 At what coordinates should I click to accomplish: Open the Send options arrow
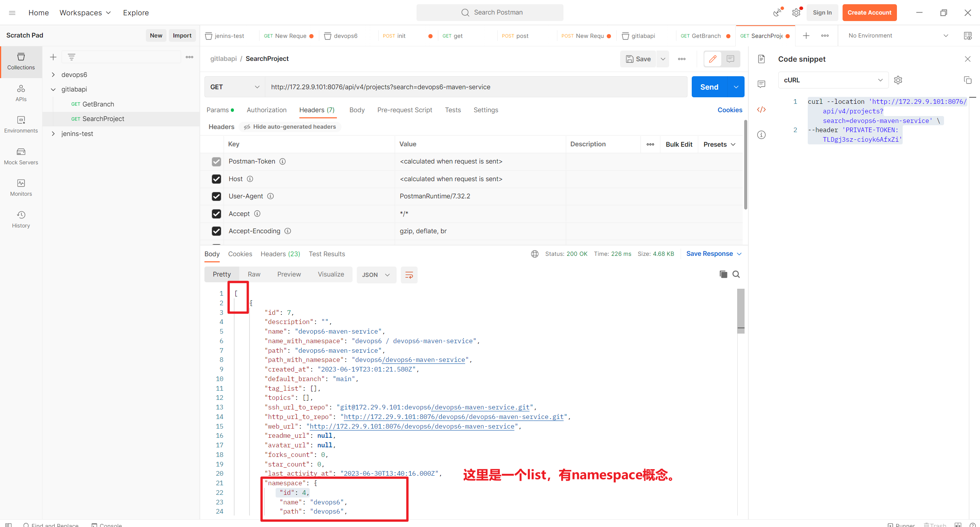click(736, 87)
